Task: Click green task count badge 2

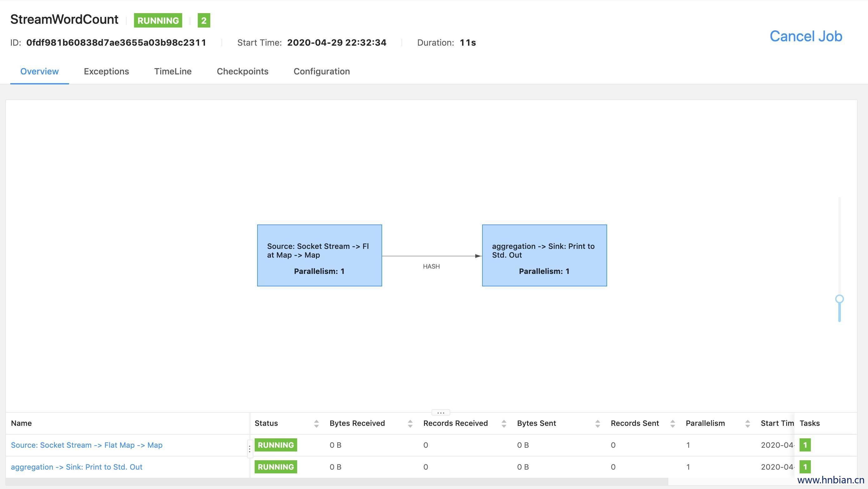Action: pyautogui.click(x=203, y=21)
